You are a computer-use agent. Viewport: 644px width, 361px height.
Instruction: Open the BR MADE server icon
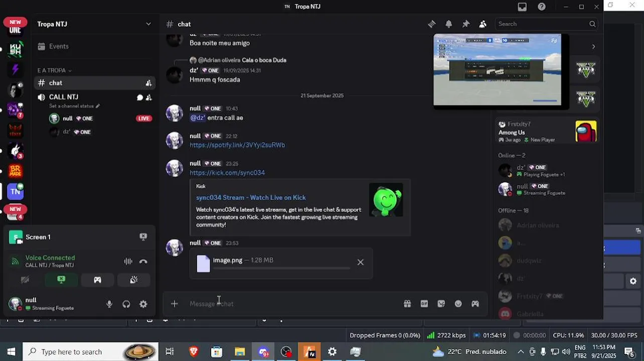coord(16,171)
